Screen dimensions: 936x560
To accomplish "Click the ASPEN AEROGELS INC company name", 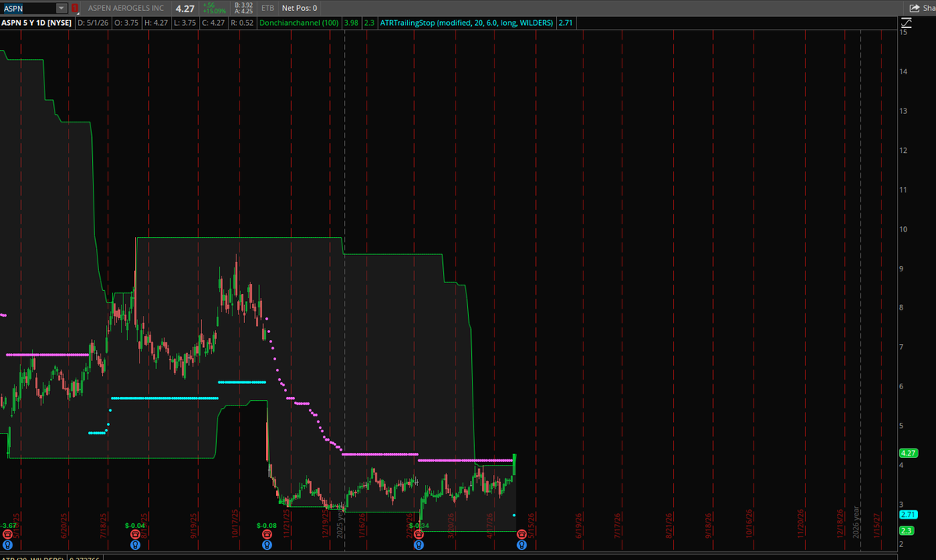I will 124,8.
